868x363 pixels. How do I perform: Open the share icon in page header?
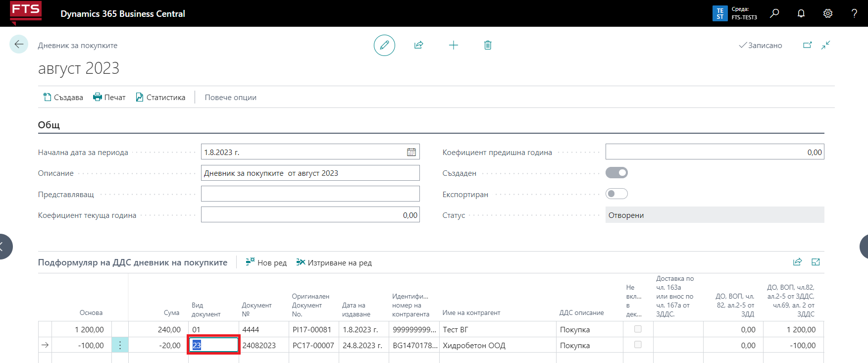[418, 45]
